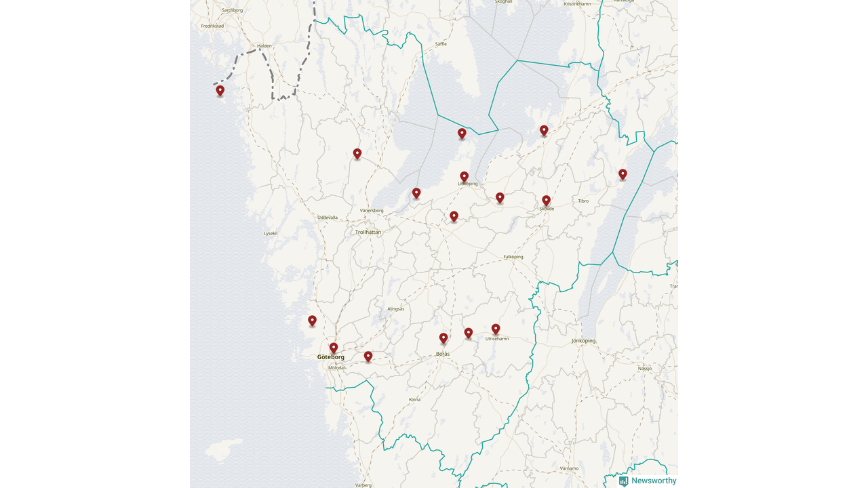Open the Newsworthy text link
Image resolution: width=868 pixels, height=488 pixels.
click(x=654, y=481)
